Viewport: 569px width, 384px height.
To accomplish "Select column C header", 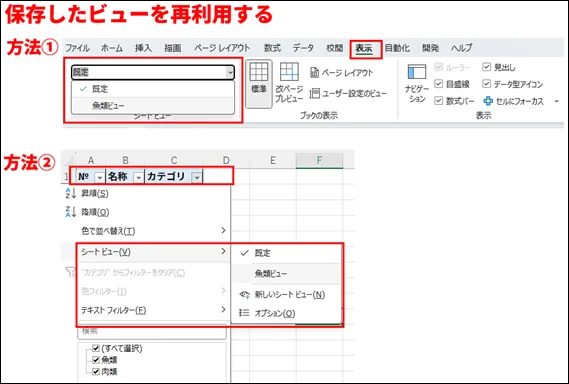I will [x=174, y=160].
